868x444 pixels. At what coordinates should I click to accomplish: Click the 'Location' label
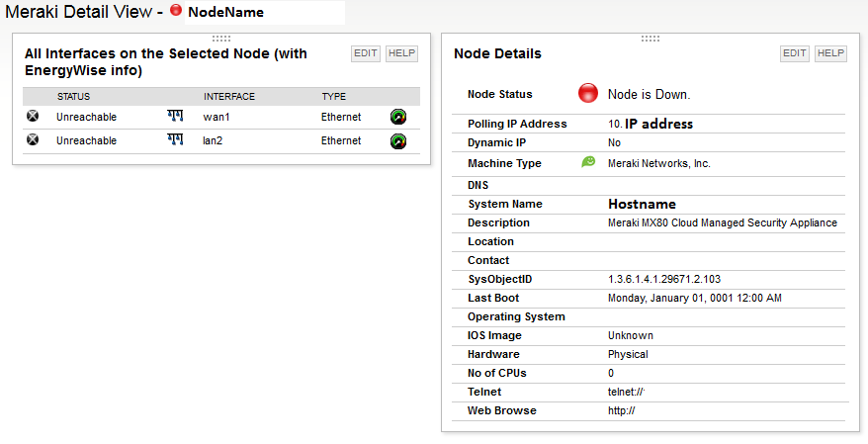tap(490, 241)
